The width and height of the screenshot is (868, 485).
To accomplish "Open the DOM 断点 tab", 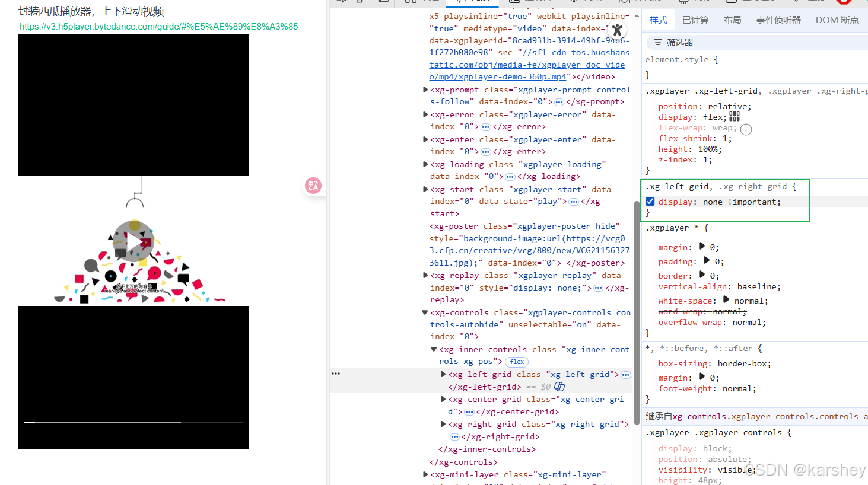I will pyautogui.click(x=837, y=20).
